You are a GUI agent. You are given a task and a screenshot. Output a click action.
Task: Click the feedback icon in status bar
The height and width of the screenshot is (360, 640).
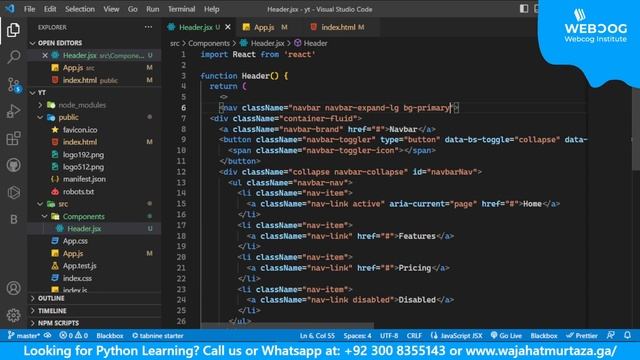(x=611, y=335)
